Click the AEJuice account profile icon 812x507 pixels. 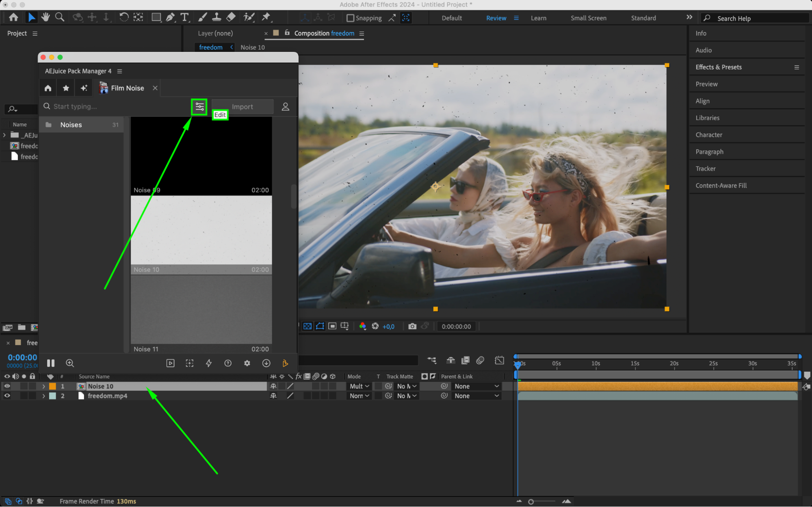coord(286,107)
